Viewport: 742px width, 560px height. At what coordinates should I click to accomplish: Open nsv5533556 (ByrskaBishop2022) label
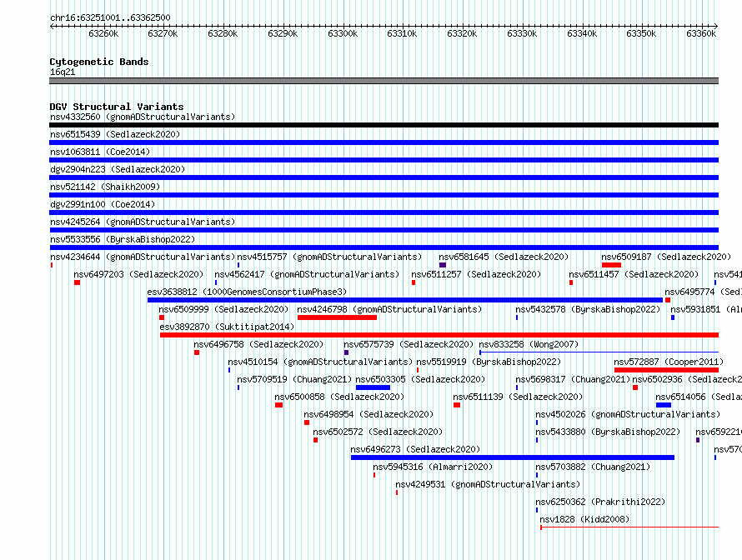(x=123, y=239)
